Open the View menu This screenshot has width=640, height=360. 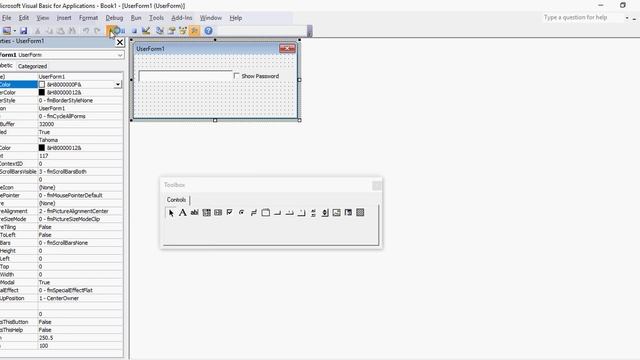tap(42, 18)
